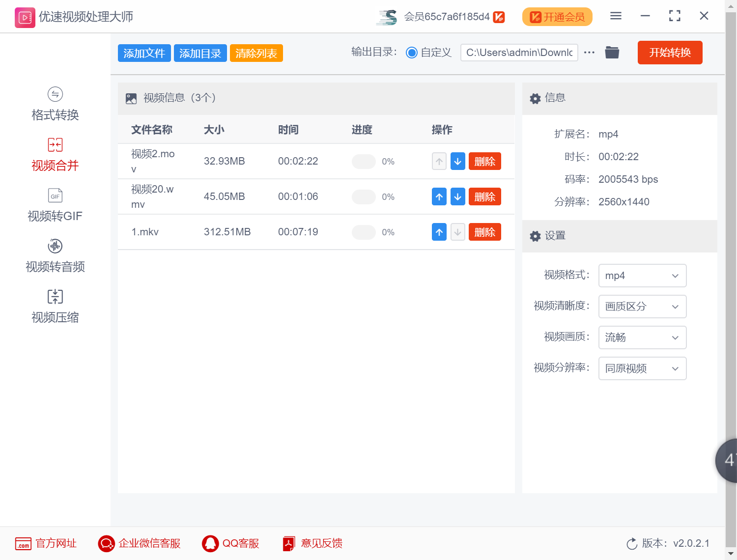Select the 1.mkv file name
737x560 pixels.
(x=145, y=232)
